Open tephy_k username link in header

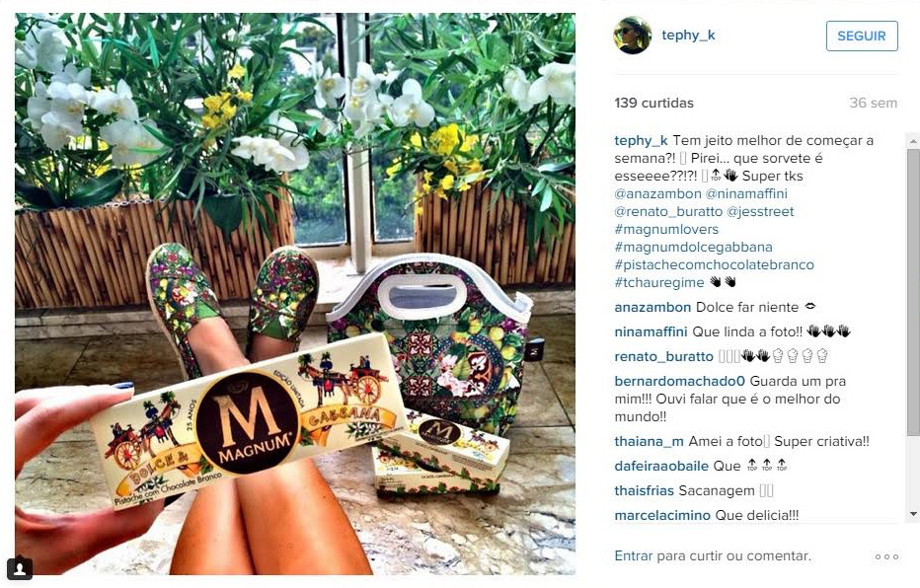[x=688, y=36]
